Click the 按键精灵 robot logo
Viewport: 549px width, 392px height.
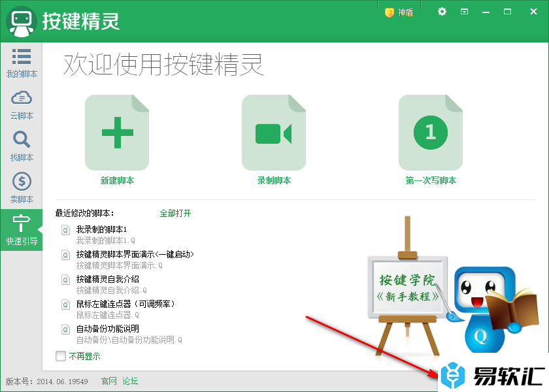[22, 22]
